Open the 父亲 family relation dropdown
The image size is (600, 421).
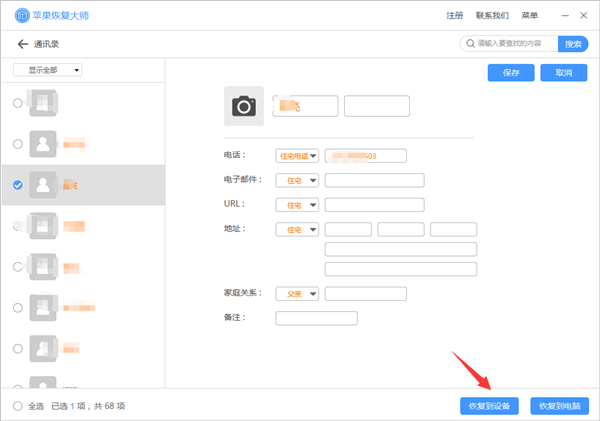click(x=297, y=294)
